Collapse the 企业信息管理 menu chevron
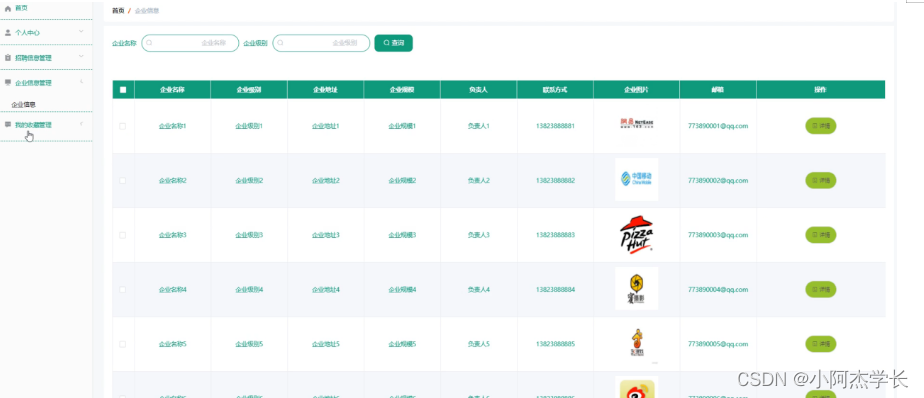Image resolution: width=924 pixels, height=398 pixels. pyautogui.click(x=81, y=81)
